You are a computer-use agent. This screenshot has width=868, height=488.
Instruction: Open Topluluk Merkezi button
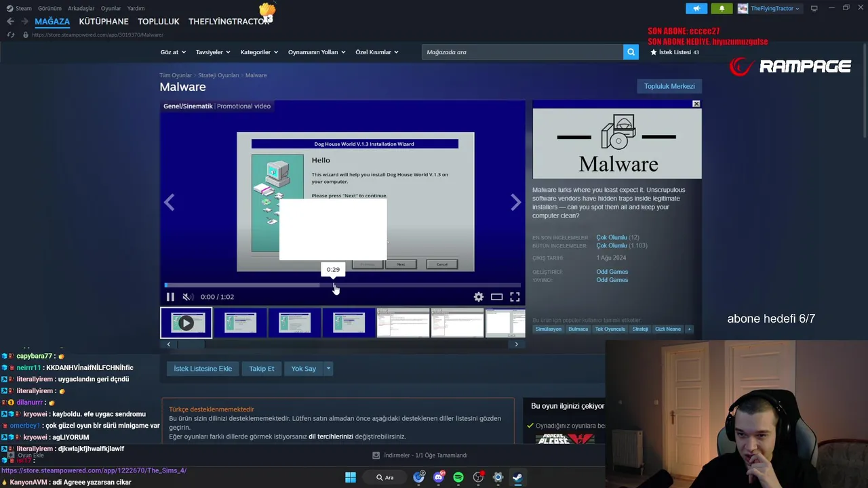coord(669,86)
